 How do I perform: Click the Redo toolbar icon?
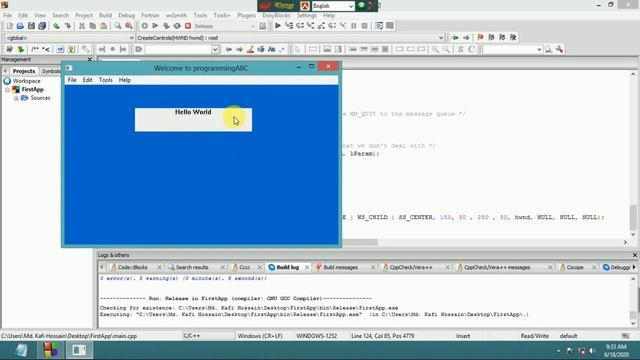67,26
